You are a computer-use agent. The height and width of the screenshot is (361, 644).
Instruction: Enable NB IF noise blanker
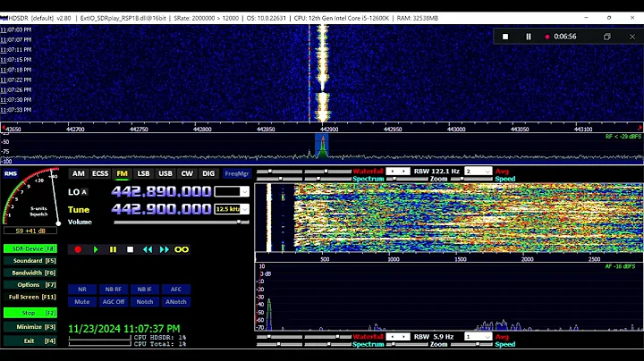pos(145,290)
